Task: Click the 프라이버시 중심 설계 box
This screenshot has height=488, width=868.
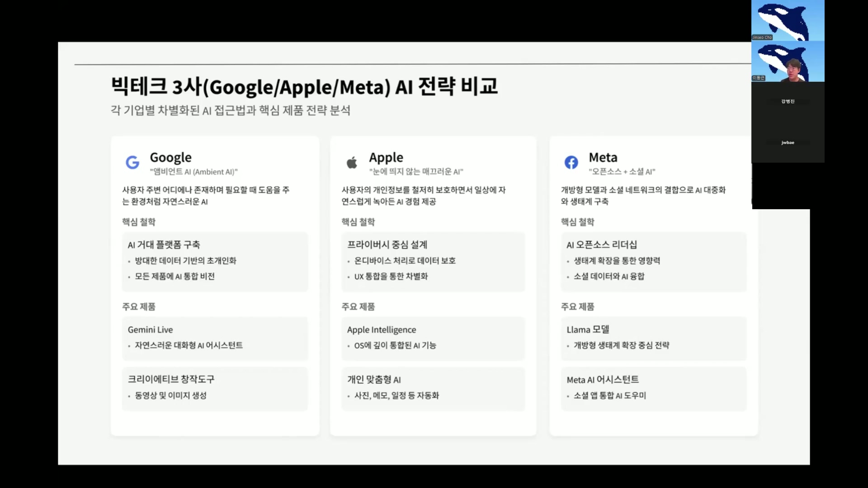Action: 433,261
